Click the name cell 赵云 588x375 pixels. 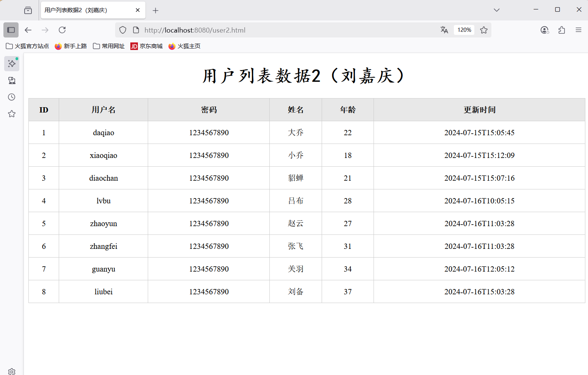pos(296,223)
